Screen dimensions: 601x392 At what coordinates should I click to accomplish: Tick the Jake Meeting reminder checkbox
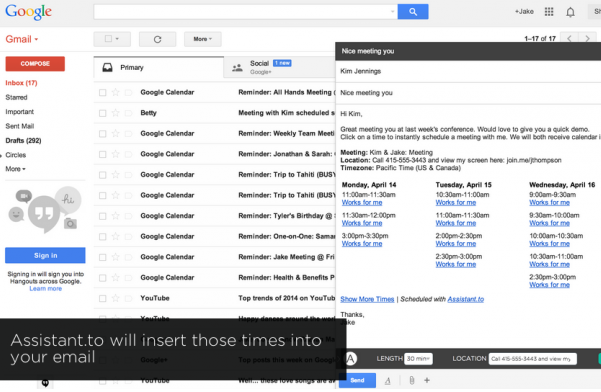102,257
